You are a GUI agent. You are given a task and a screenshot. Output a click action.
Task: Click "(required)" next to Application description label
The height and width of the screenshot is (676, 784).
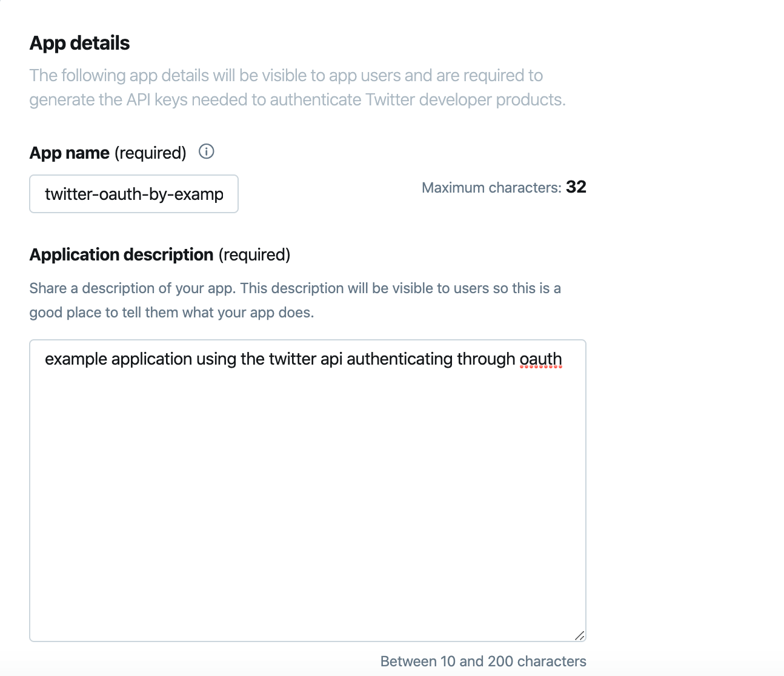pyautogui.click(x=254, y=254)
